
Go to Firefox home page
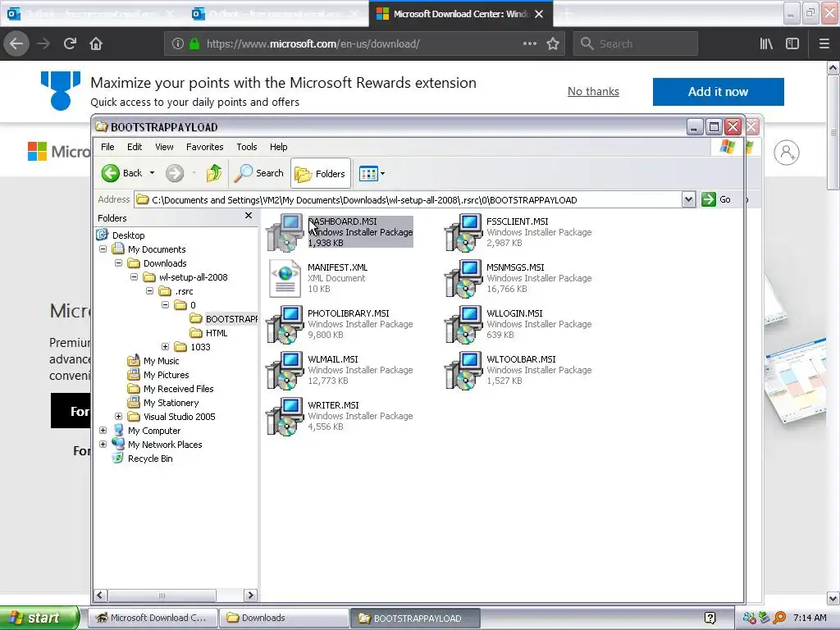[x=96, y=44]
